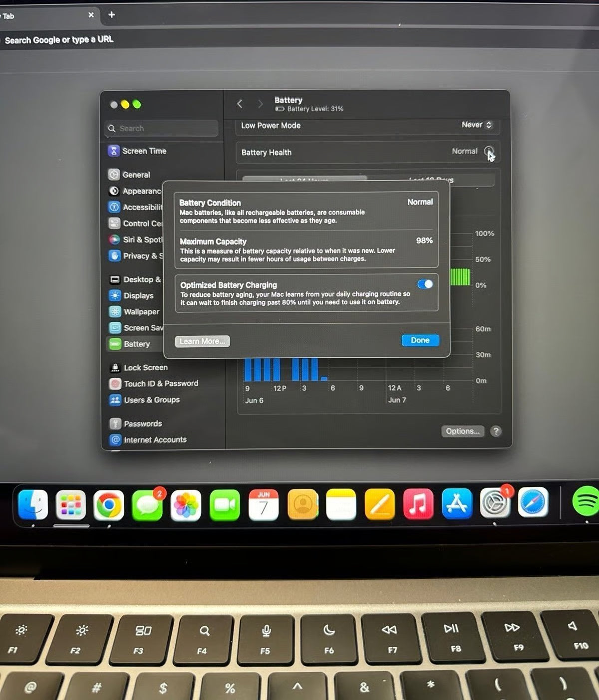
Task: Dismiss the dialog with Done
Action: click(420, 340)
